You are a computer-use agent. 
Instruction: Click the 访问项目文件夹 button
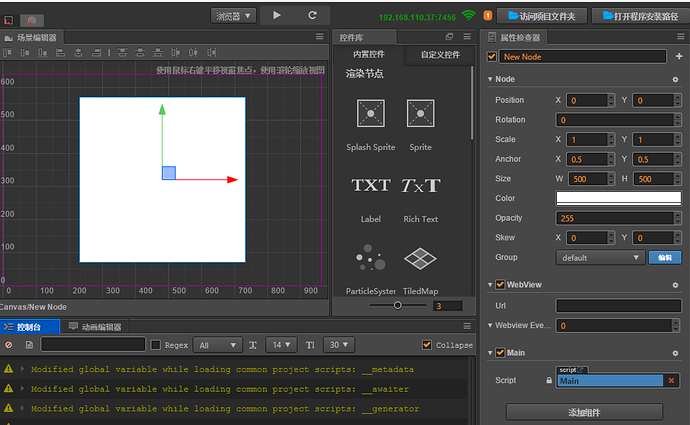pyautogui.click(x=542, y=16)
